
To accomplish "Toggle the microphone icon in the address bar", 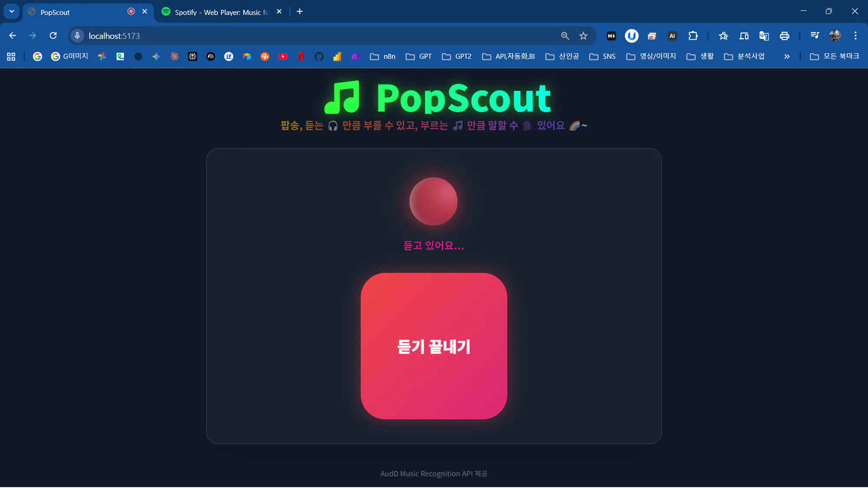I will click(x=77, y=36).
